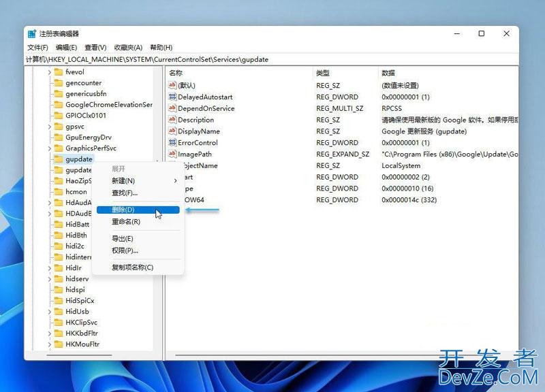
Task: Click the genericusbfn folder icon
Action: click(x=59, y=94)
